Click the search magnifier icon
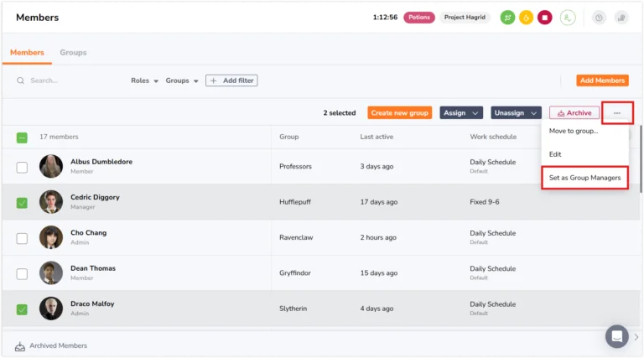The image size is (644, 358). [20, 80]
